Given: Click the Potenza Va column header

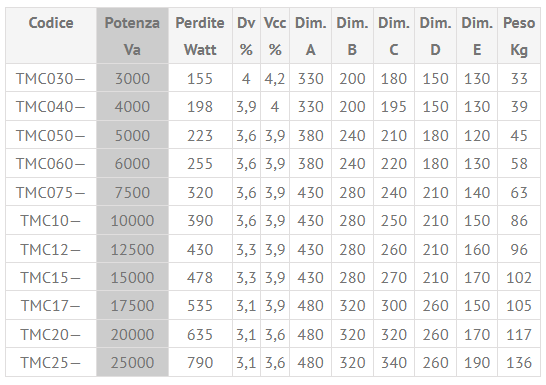Looking at the screenshot, I should 132,36.
